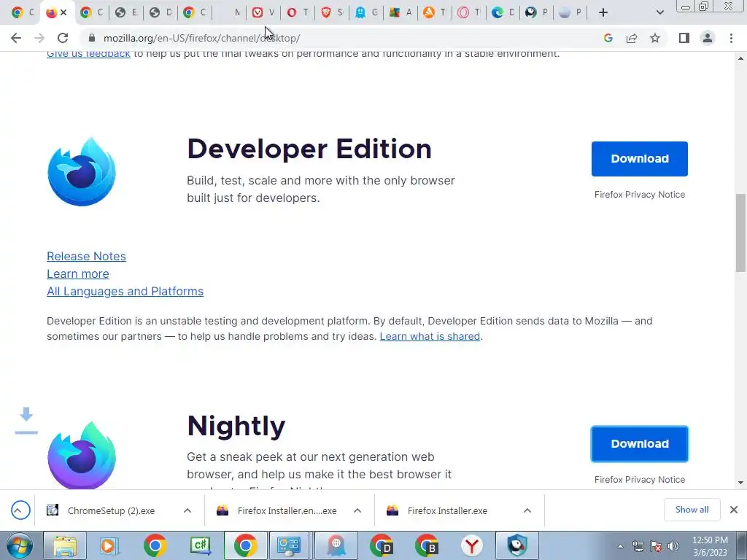Viewport: 747px width, 560px height.
Task: Open the Chrome profile menu
Action: pos(708,38)
